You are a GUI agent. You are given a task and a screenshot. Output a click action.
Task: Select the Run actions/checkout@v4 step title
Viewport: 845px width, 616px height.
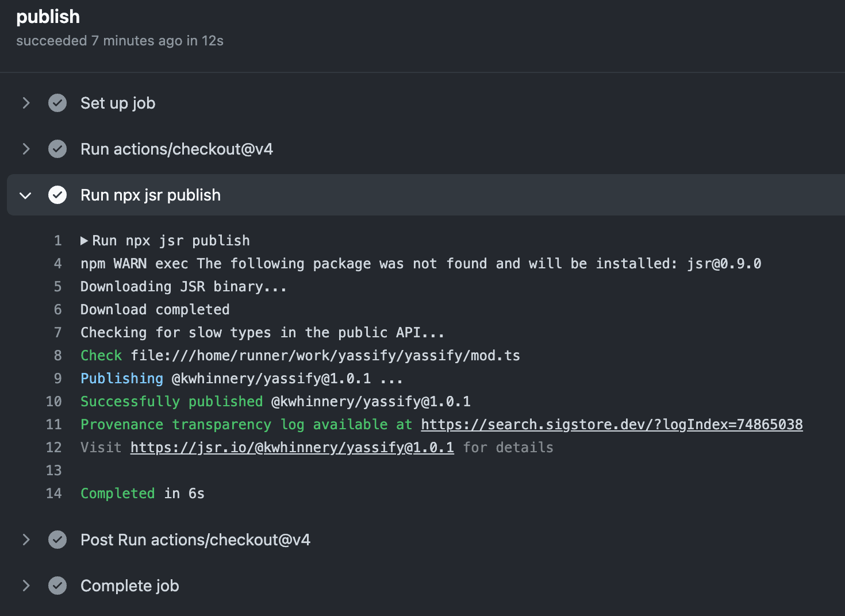[x=176, y=149]
